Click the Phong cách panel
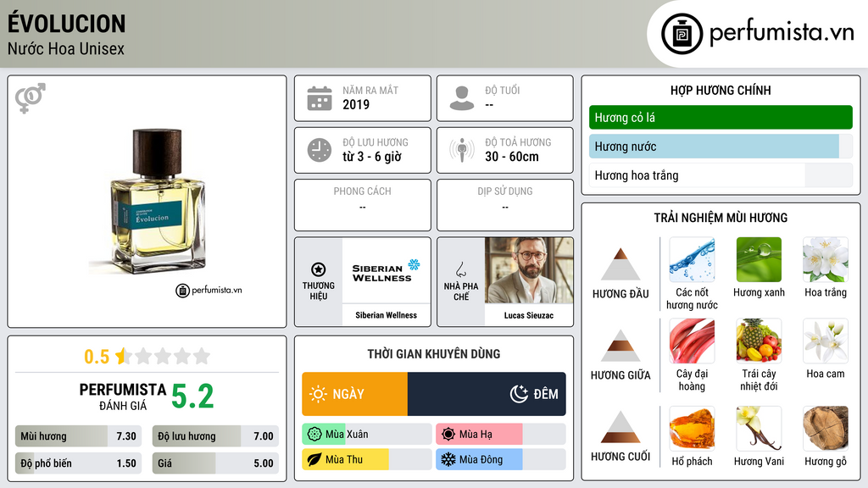Screen dimensions: 868x488 click(363, 205)
